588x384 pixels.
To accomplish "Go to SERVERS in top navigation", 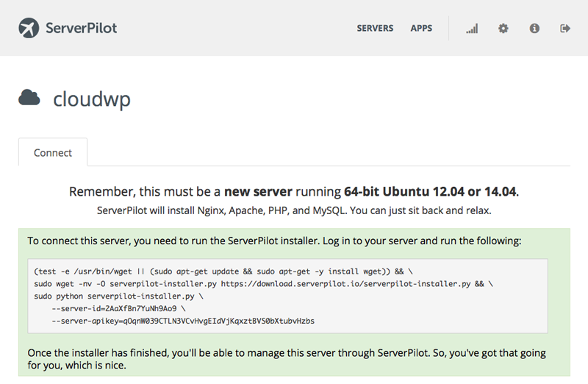I will (x=375, y=28).
